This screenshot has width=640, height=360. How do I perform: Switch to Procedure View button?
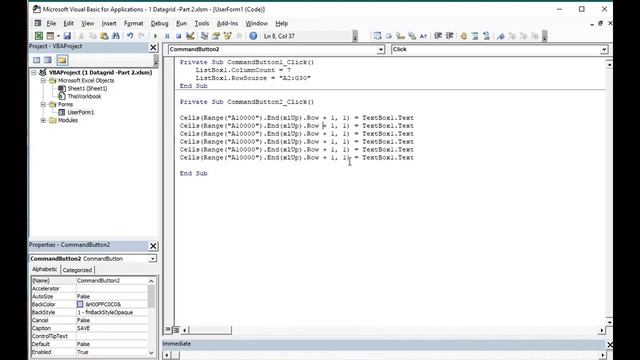pos(168,330)
